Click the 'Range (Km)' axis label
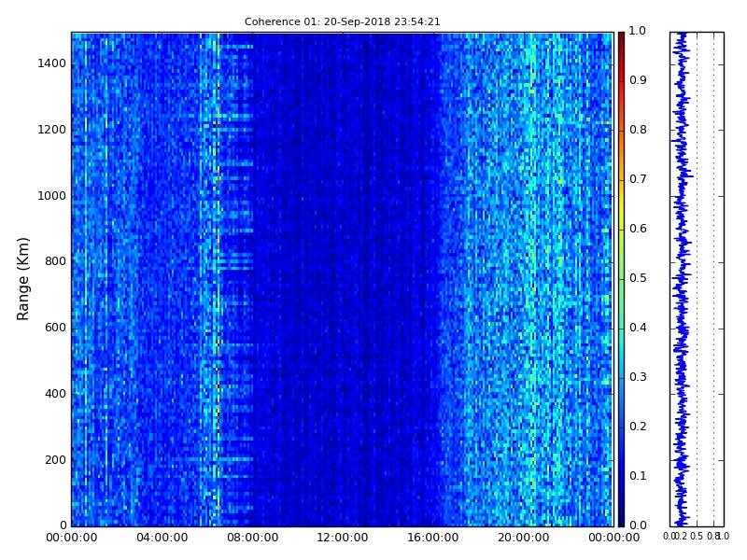The image size is (747, 560). pos(22,279)
